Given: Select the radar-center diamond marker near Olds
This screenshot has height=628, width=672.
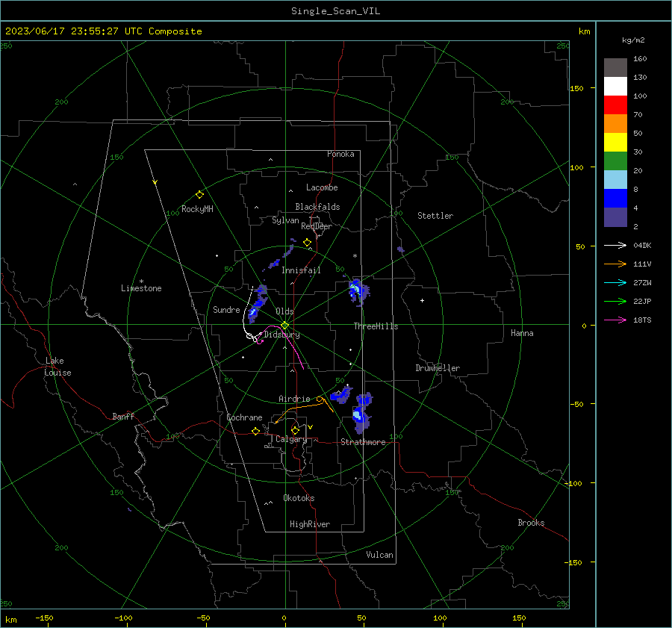Looking at the screenshot, I should pyautogui.click(x=285, y=326).
